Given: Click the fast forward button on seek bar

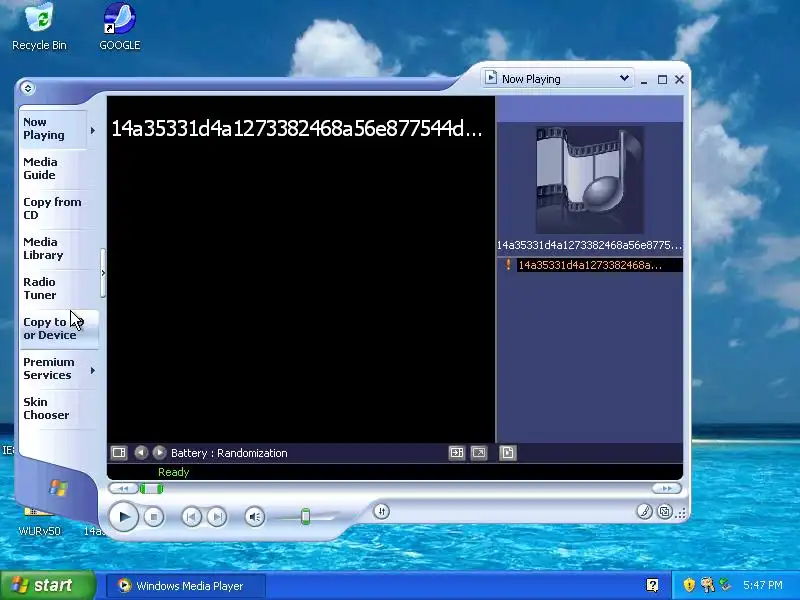Looking at the screenshot, I should [x=666, y=488].
